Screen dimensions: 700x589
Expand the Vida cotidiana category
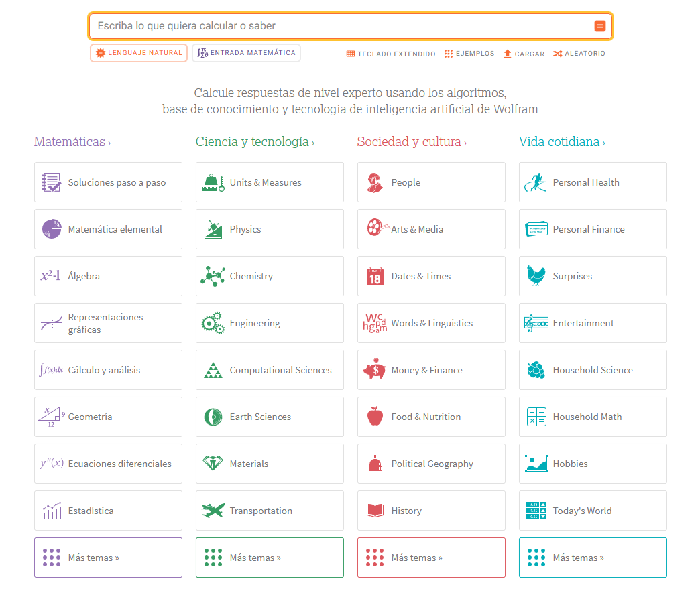(x=562, y=141)
